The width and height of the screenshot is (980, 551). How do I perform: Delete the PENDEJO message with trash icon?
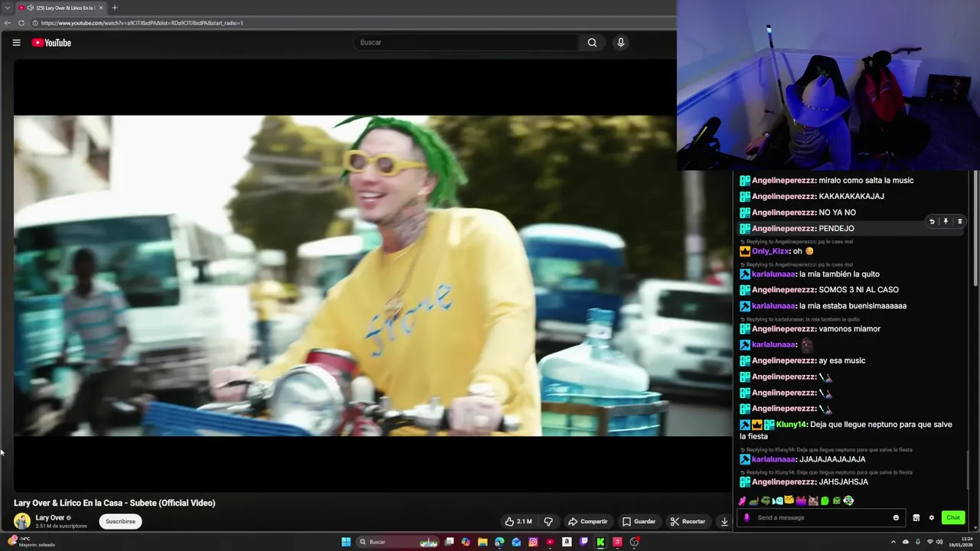(x=959, y=221)
